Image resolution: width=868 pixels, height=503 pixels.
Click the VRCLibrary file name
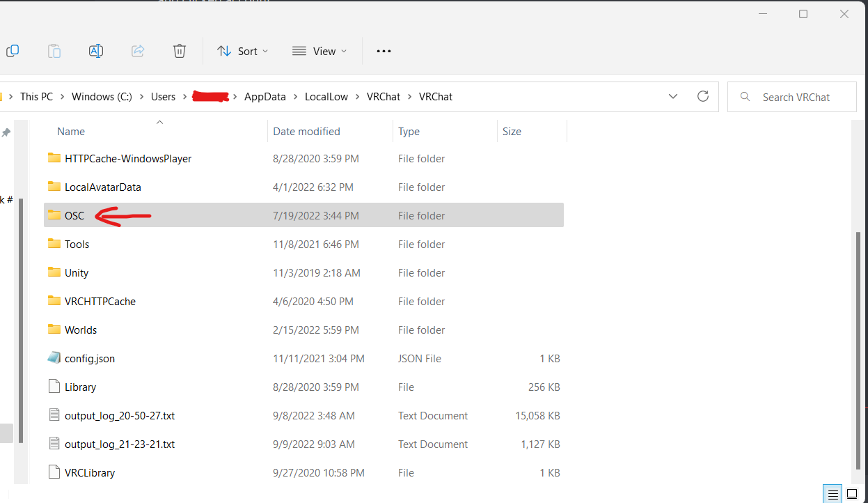(90, 473)
